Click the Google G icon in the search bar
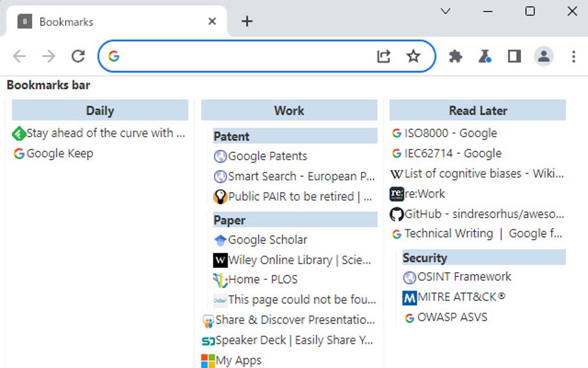This screenshot has height=368, width=588. tap(115, 56)
